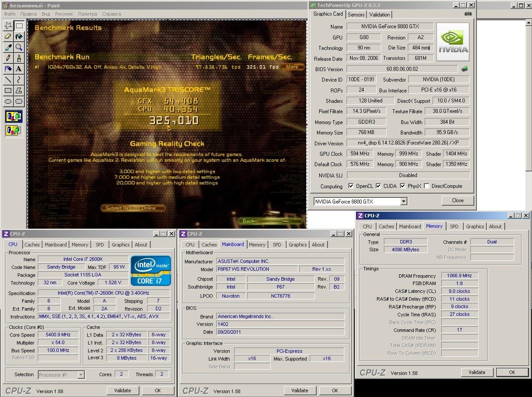This screenshot has height=397, width=532.
Task: Click the BIOS save chip icon in GPU-Z
Action: coord(465,69)
